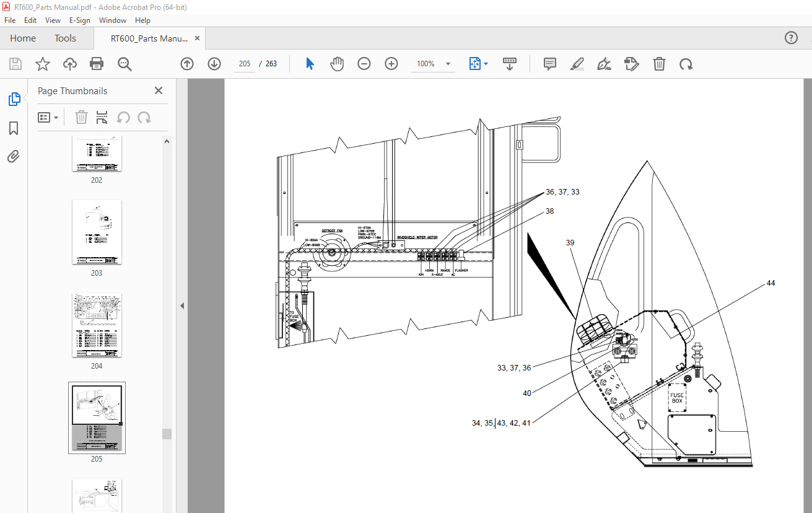Image resolution: width=812 pixels, height=513 pixels.
Task: Activate the hand pan tool
Action: pos(337,64)
